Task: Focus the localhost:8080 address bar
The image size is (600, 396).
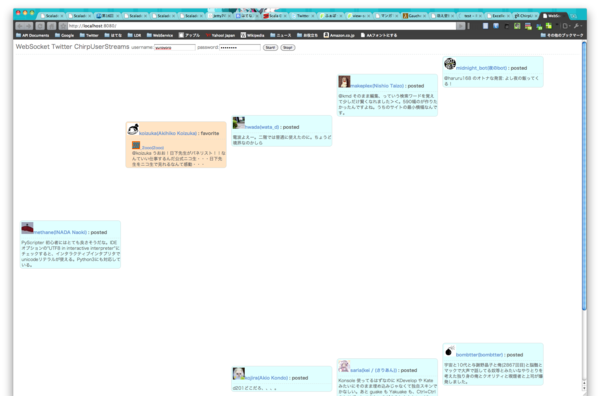Action: tap(262, 26)
